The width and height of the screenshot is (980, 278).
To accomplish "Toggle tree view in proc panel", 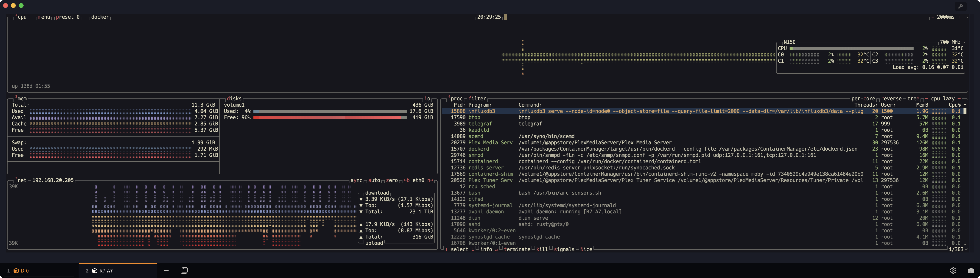I will pos(913,99).
